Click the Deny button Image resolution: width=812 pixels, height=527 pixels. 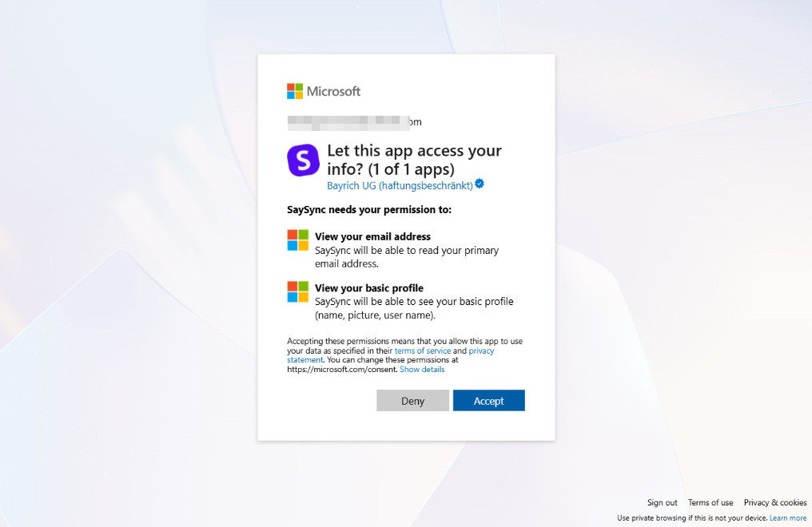(412, 401)
